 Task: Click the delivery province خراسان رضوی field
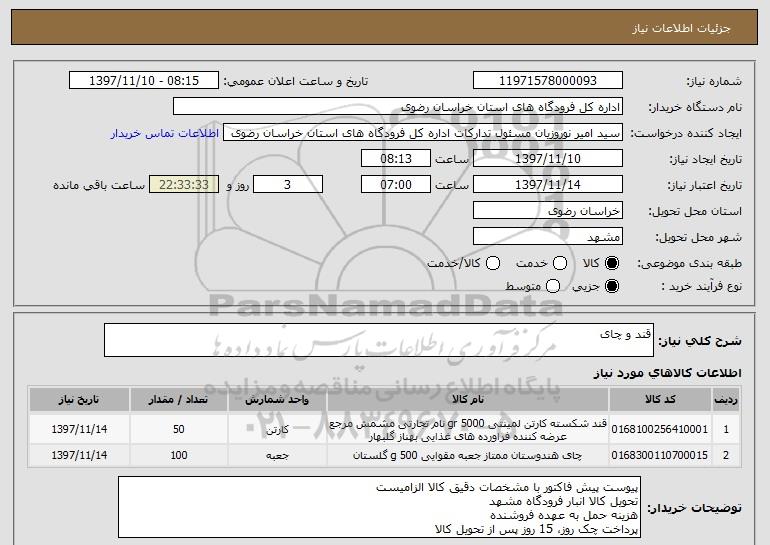coord(548,211)
